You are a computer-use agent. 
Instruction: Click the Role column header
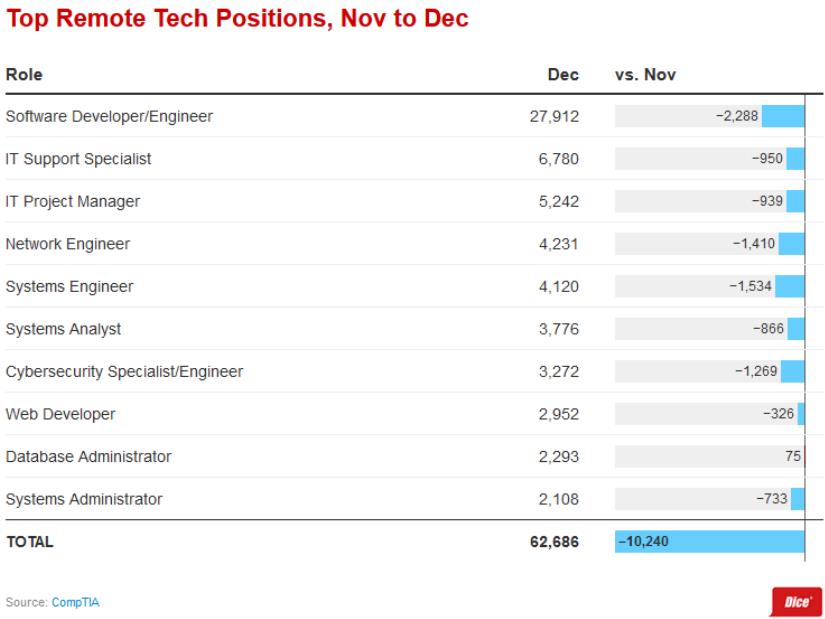(x=24, y=75)
